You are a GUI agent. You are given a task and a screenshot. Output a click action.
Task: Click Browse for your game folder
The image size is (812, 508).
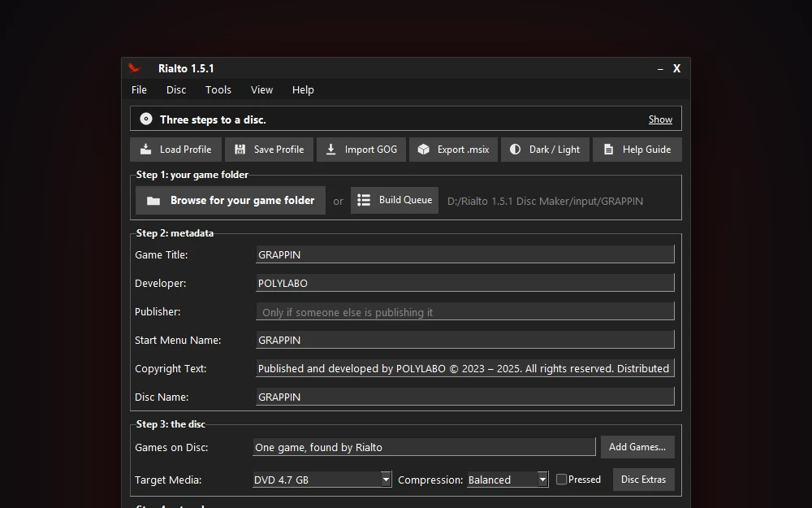pos(231,200)
